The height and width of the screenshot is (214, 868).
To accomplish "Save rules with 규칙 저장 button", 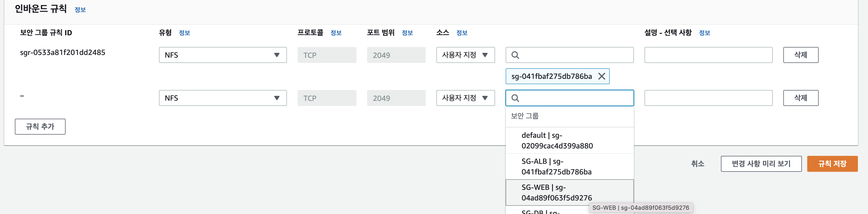I will point(832,164).
